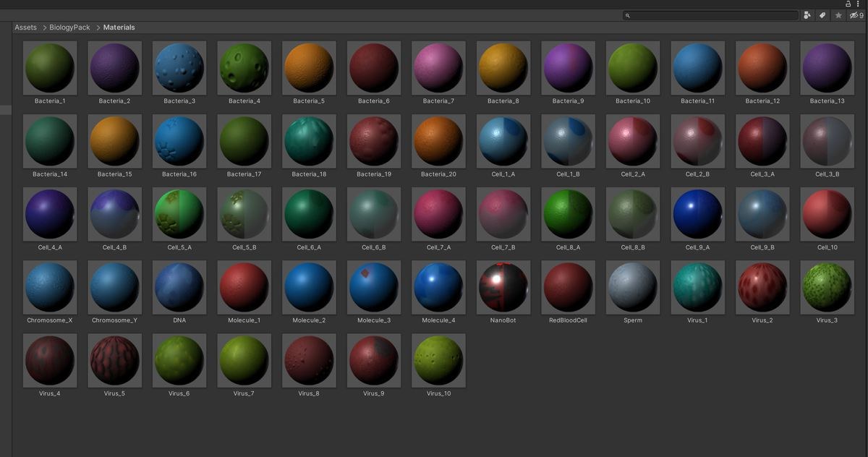
Task: Open the Search by Type filter
Action: pos(807,15)
